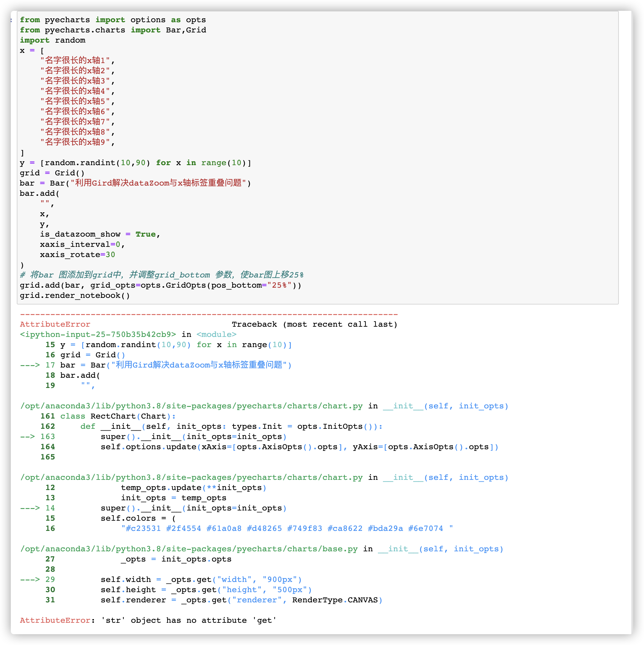This screenshot has height=645, width=644.
Task: Click the is_datazoom_show=True parameter
Action: coord(98,234)
